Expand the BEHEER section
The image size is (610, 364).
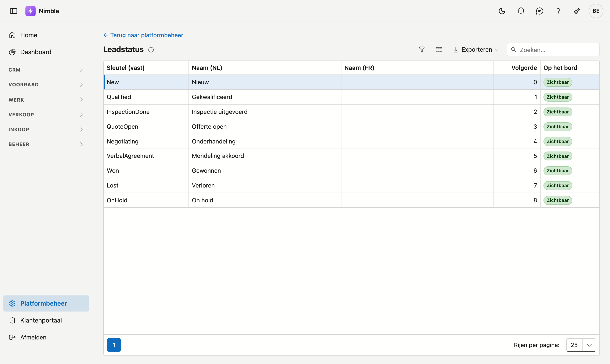click(46, 144)
